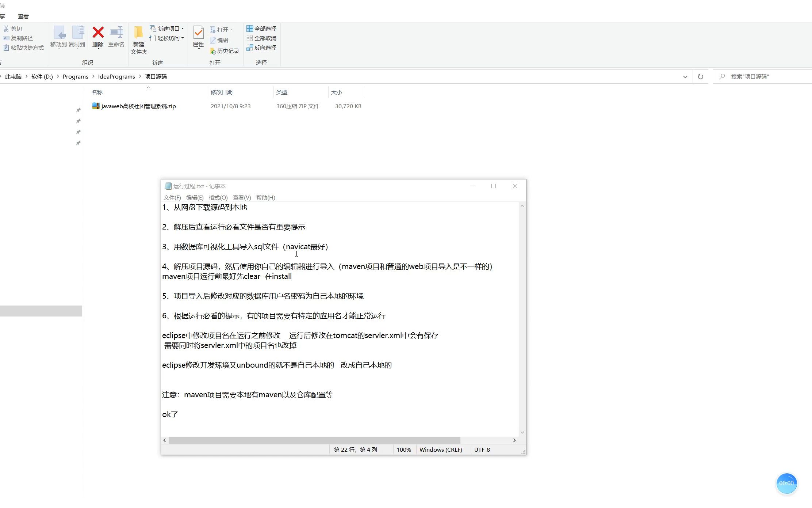Open Notepad Format (格式) menu

point(218,198)
